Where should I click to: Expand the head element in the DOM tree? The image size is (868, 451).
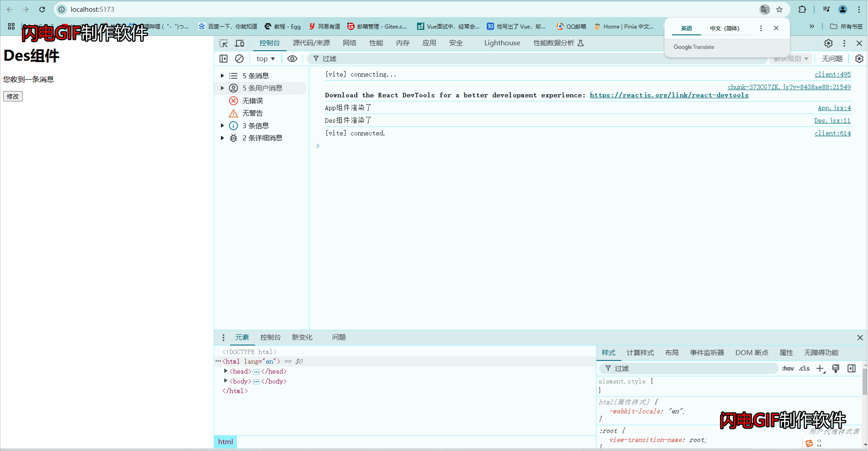[x=226, y=371]
